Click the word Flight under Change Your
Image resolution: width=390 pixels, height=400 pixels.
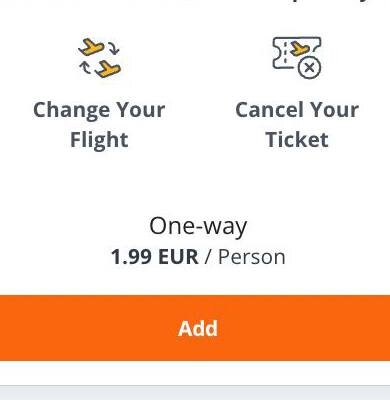point(99,140)
